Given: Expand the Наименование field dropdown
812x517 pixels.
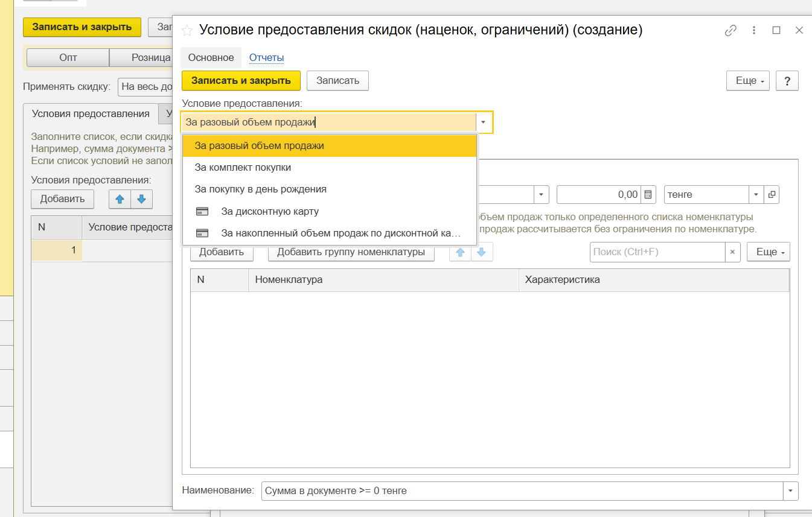Looking at the screenshot, I should coord(790,491).
